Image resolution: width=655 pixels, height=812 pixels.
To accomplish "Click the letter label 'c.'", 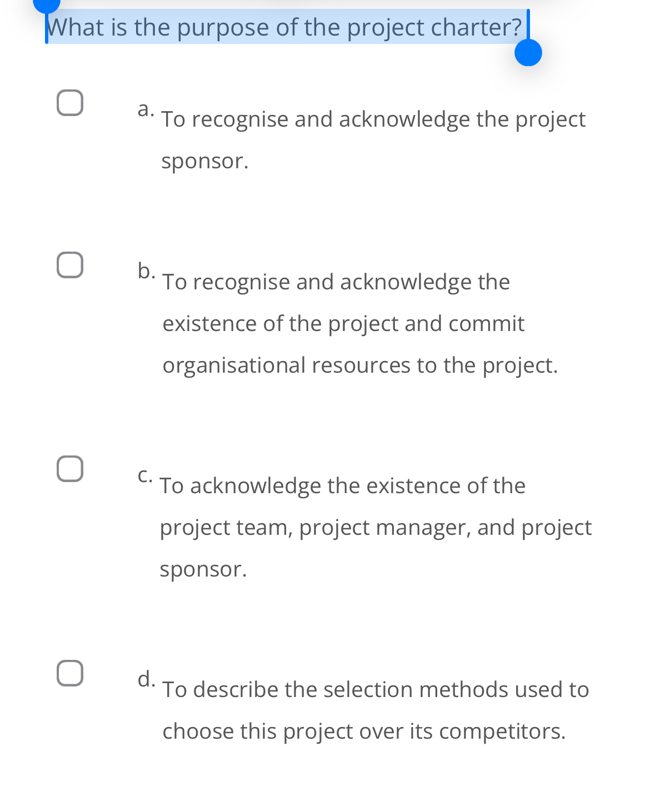I will click(144, 475).
